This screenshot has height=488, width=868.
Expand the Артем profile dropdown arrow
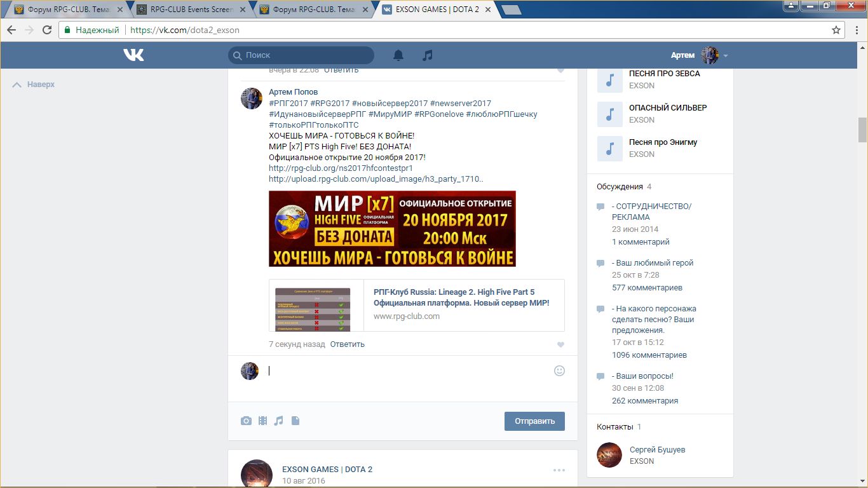(x=726, y=56)
